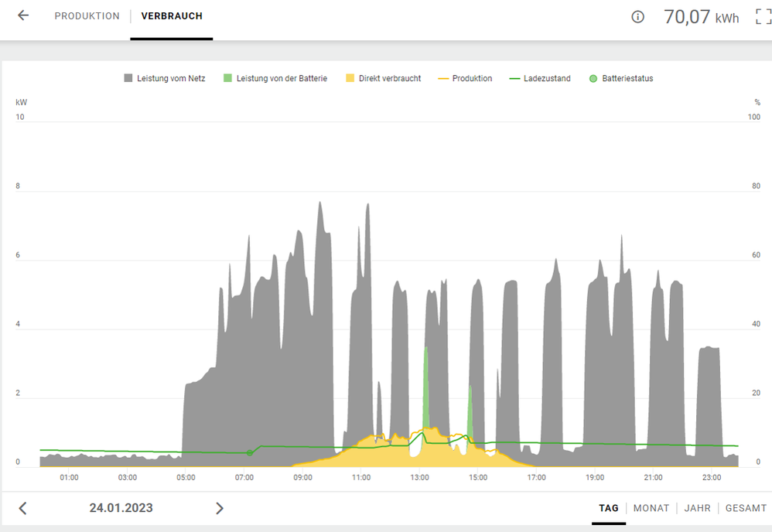
Task: Toggle Batteriestatus legend entry
Action: click(x=621, y=78)
